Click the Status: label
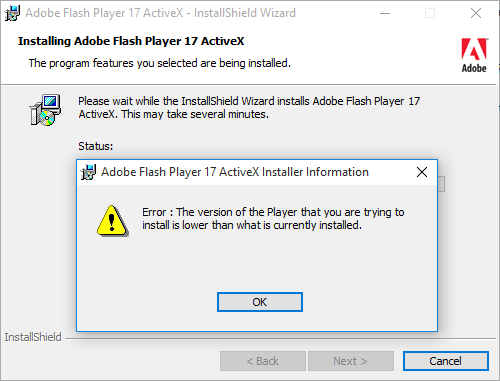This screenshot has height=381, width=500. tap(96, 146)
